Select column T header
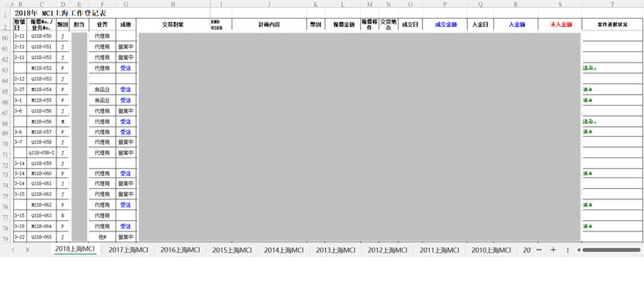The image size is (644, 285). click(x=613, y=4)
